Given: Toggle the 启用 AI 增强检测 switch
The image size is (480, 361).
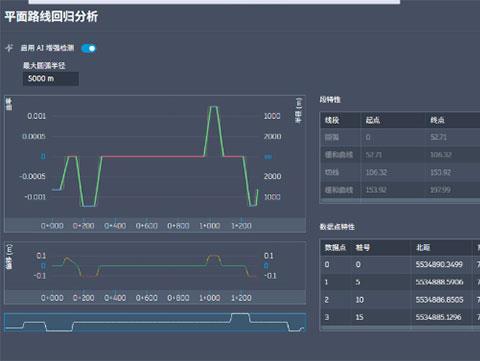Looking at the screenshot, I should click(89, 48).
